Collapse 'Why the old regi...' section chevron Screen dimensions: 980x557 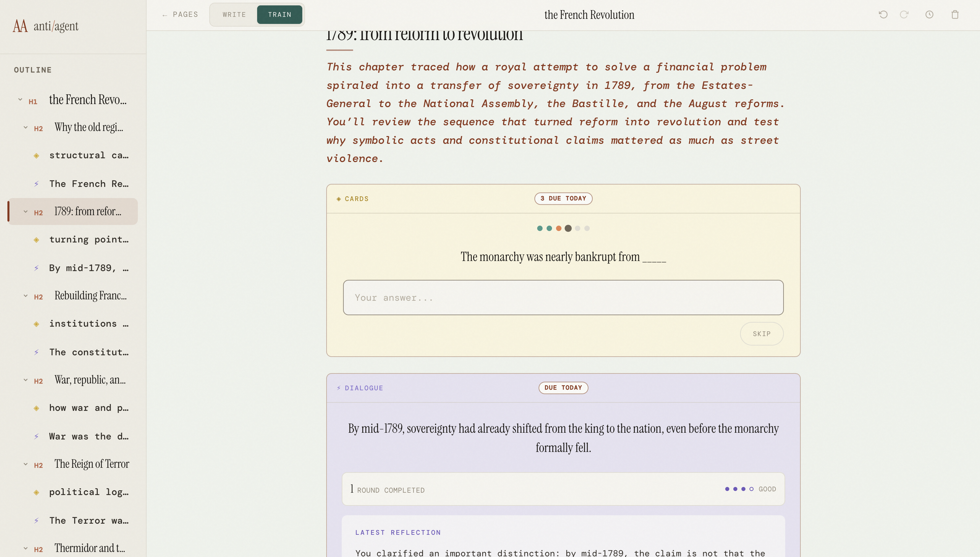26,127
